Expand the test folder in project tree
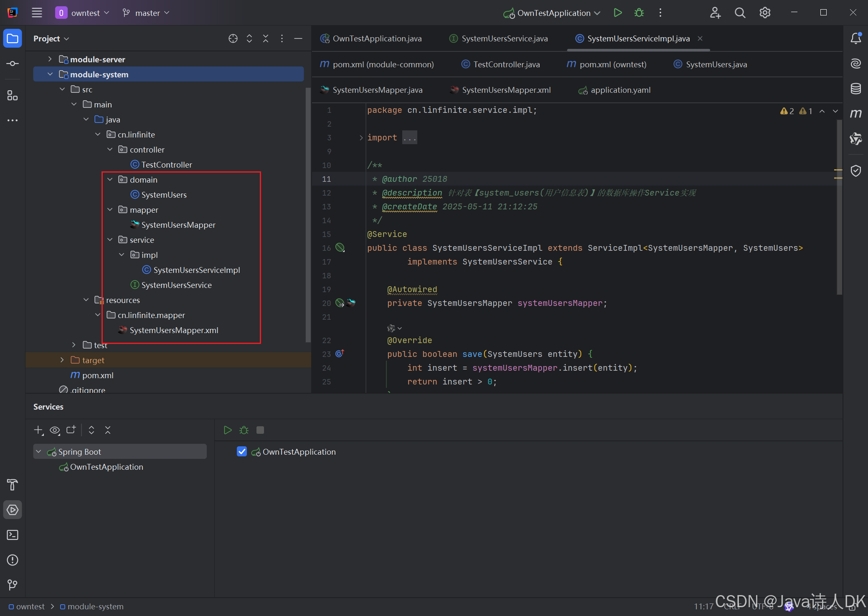 tap(74, 345)
